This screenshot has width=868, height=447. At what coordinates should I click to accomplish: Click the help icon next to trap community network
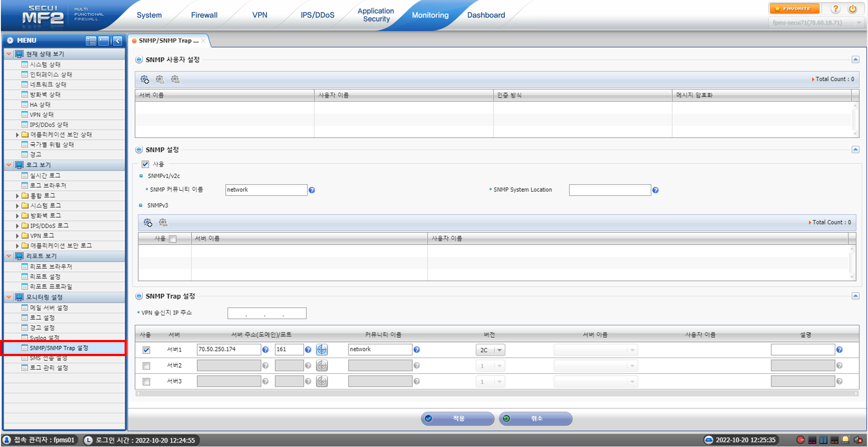pos(417,350)
